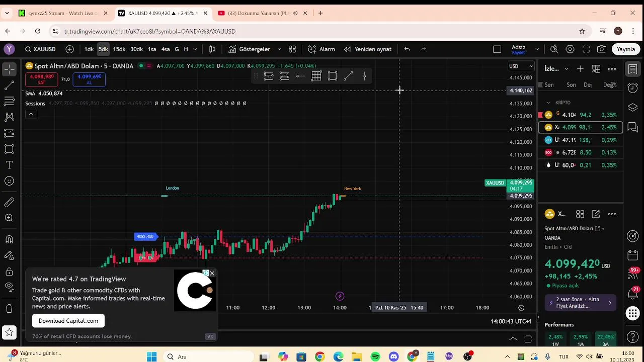Click the red SAT sell price button

[x=41, y=79]
